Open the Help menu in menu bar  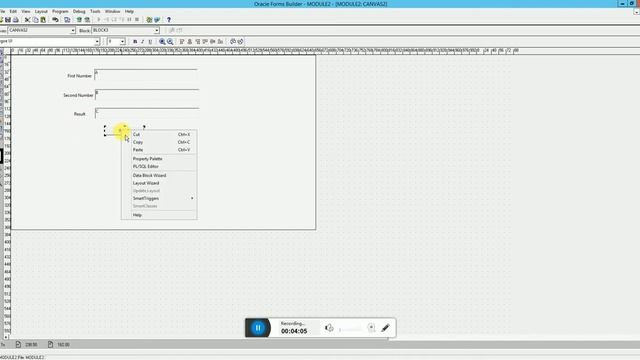click(x=129, y=11)
